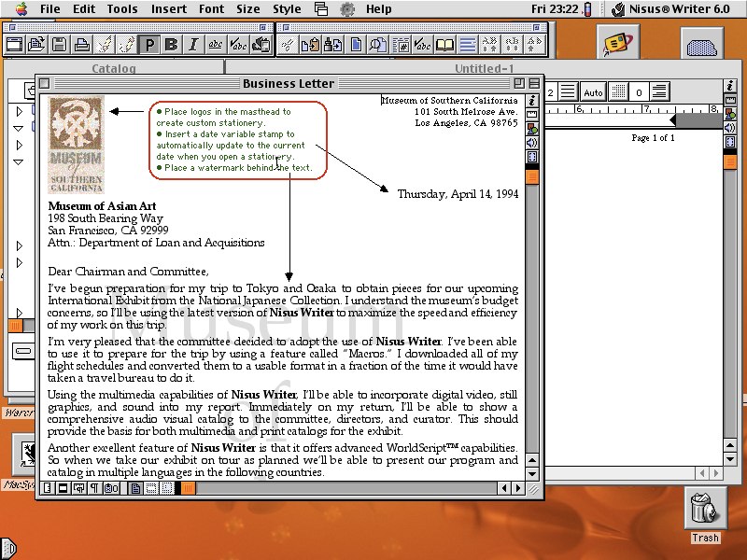This screenshot has height=560, width=747.
Task: Click the cut scissors icon in second toolbar
Action: tap(288, 45)
